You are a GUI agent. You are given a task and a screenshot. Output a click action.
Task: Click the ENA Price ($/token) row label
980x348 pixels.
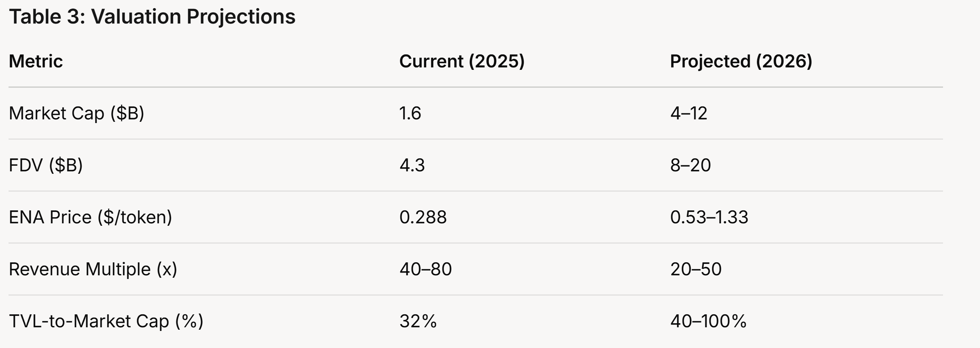(91, 217)
